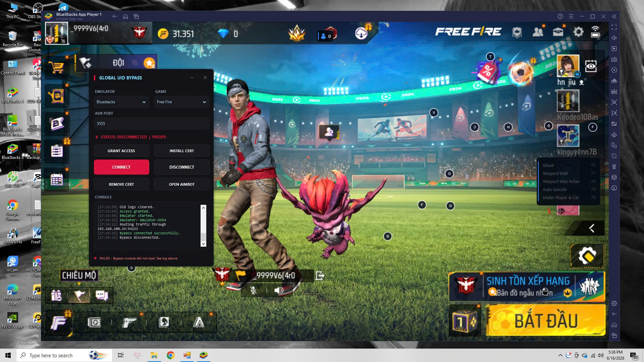Screen dimensions: 644x362
Task: Click the BlueStacks back arrow in title bar
Action: pos(115,16)
